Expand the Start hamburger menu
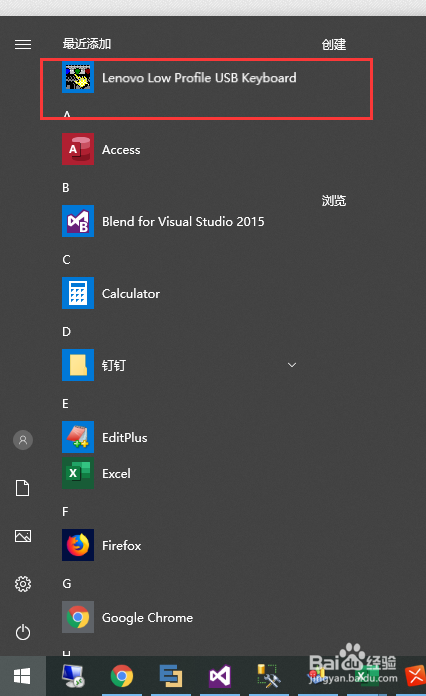The width and height of the screenshot is (426, 696). click(23, 44)
